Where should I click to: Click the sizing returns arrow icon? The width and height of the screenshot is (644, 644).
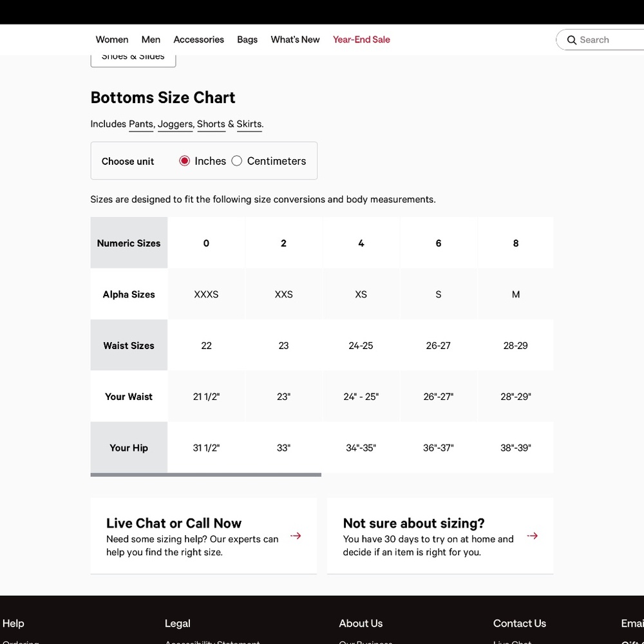(533, 536)
